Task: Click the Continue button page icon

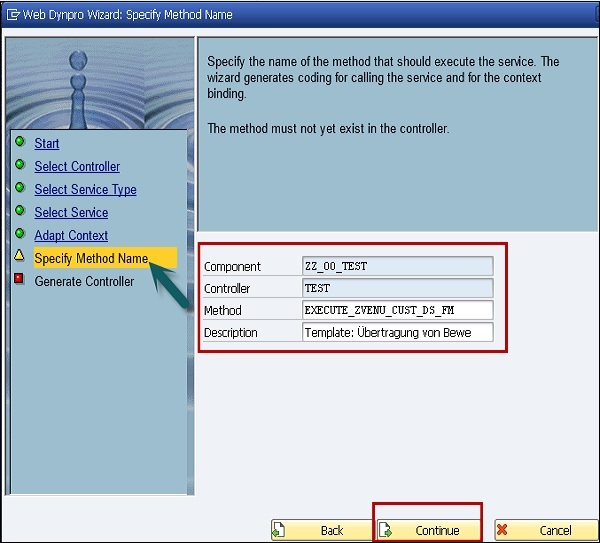Action: pyautogui.click(x=385, y=530)
